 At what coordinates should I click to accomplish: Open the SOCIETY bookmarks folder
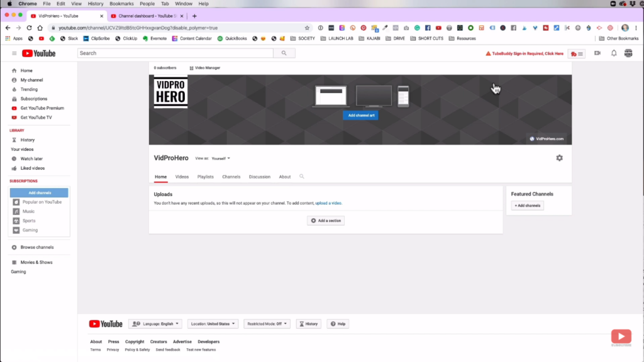point(303,38)
